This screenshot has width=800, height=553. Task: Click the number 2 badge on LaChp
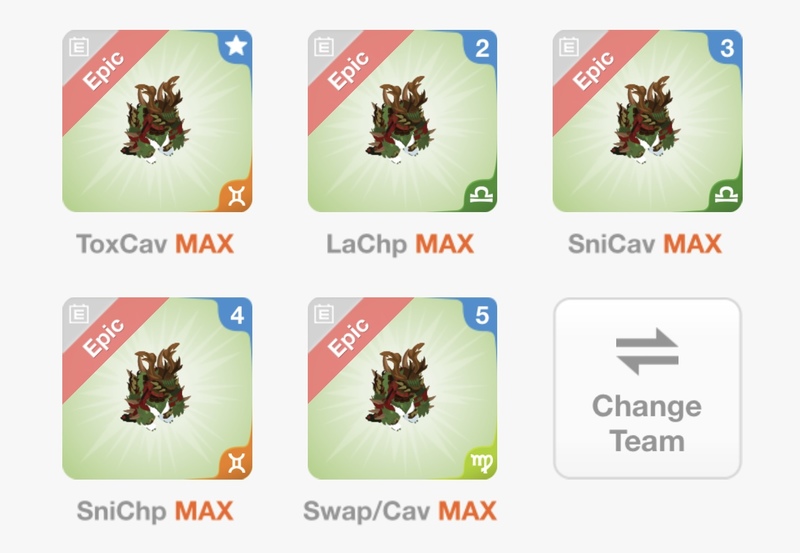click(x=482, y=48)
